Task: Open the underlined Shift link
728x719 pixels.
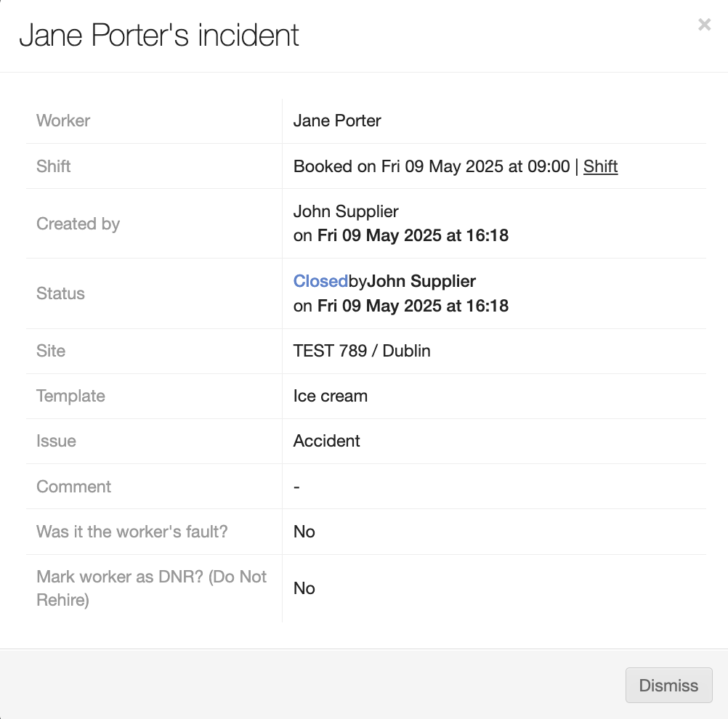Action: tap(600, 166)
